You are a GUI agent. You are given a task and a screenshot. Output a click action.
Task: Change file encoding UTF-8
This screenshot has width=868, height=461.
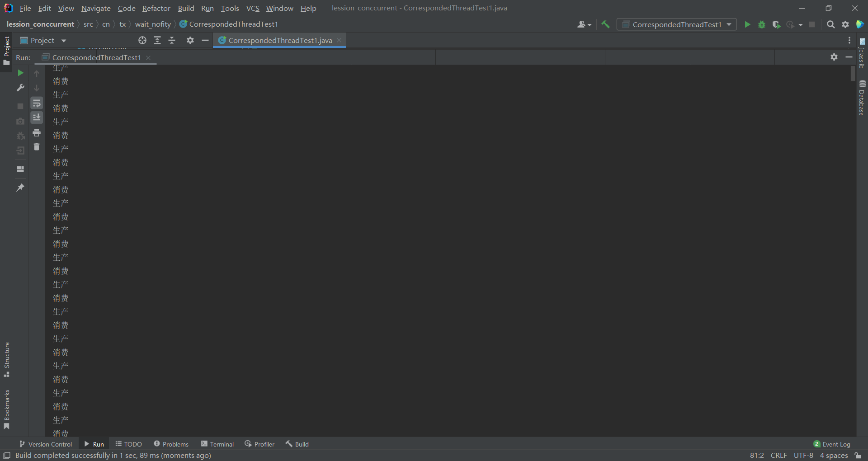click(803, 456)
